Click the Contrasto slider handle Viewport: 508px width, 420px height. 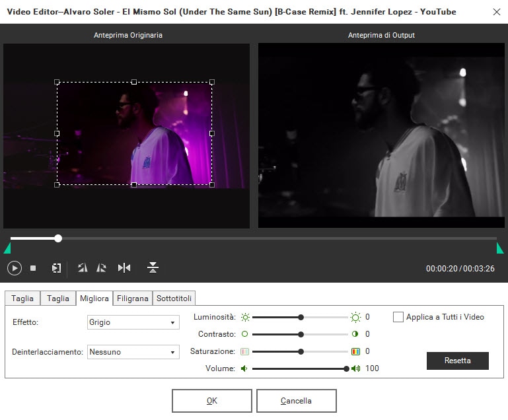pyautogui.click(x=301, y=334)
